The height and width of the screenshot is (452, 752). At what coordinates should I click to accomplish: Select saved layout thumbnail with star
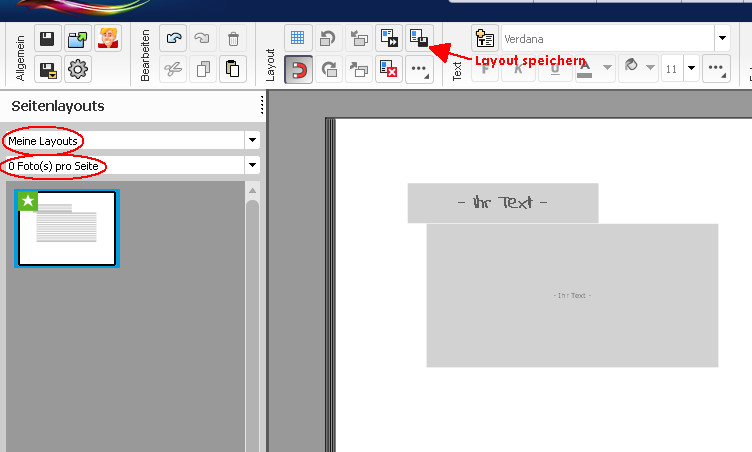pyautogui.click(x=67, y=228)
